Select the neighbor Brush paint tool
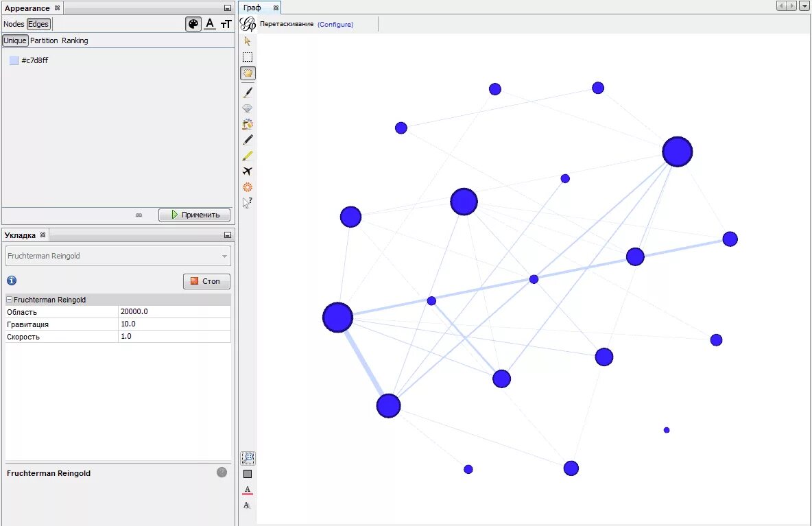The image size is (812, 526). [x=248, y=123]
